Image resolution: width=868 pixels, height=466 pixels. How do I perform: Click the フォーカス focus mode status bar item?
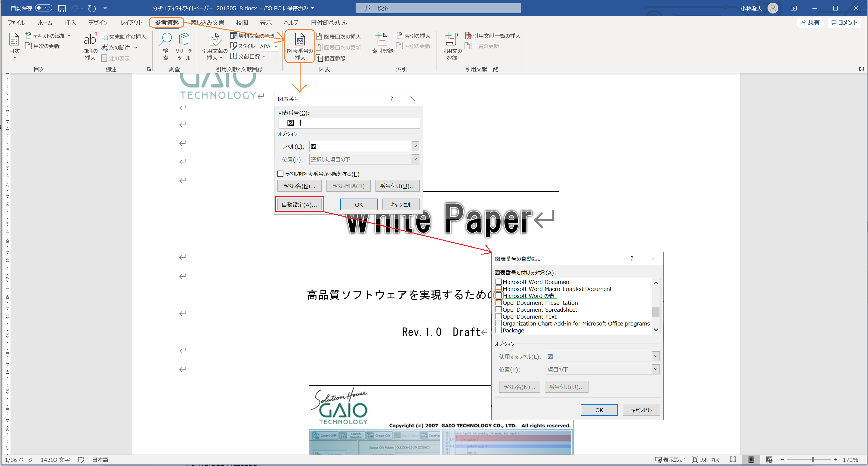(x=705, y=460)
